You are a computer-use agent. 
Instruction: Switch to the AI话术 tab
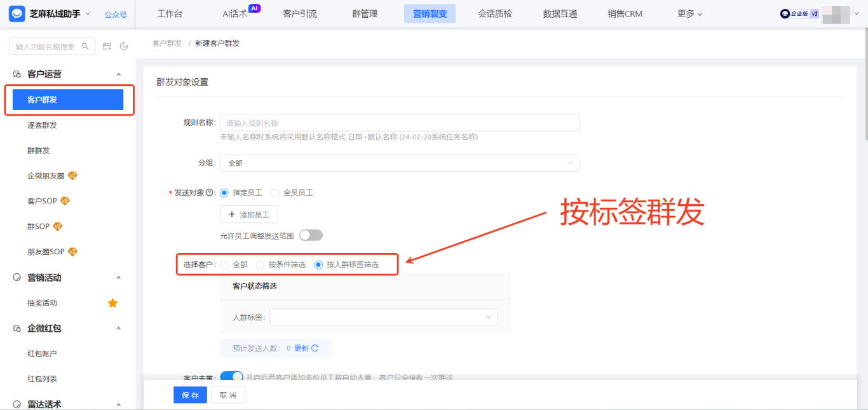click(234, 13)
